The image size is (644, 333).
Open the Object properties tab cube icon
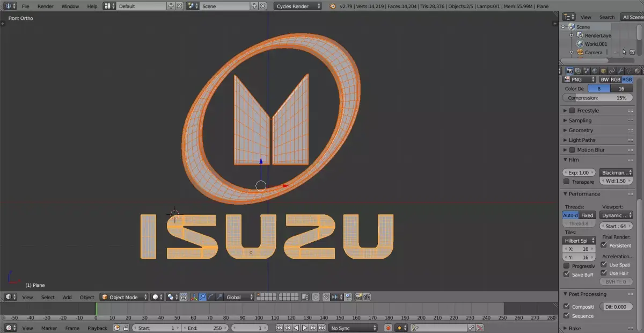603,70
